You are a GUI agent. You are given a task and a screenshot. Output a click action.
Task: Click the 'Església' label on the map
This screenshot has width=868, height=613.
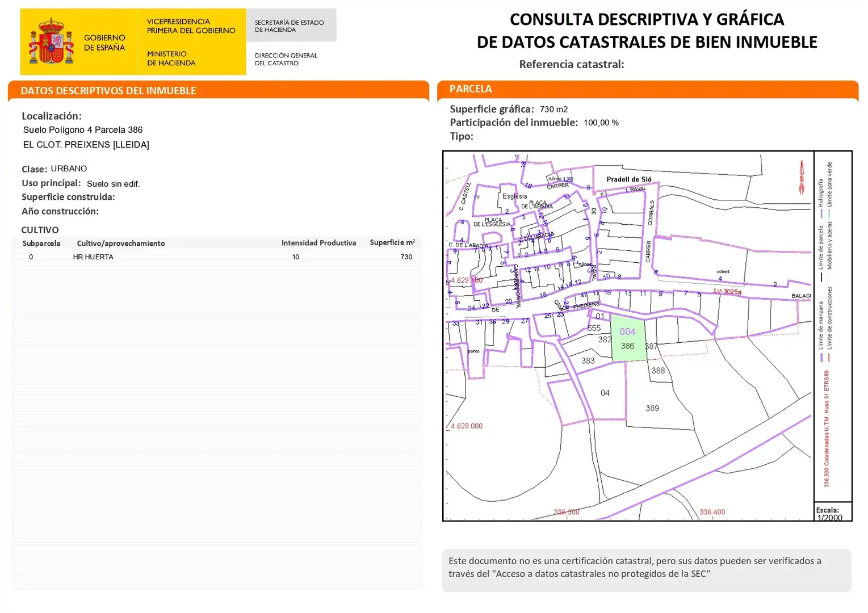coord(514,196)
